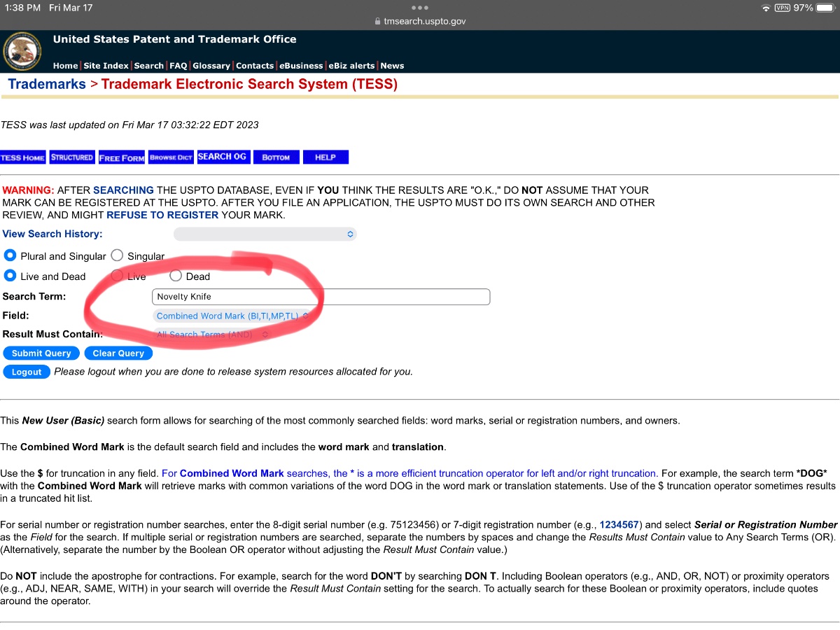Select the Live and Dead radio button
Image resolution: width=840 pixels, height=630 pixels.
click(x=10, y=276)
